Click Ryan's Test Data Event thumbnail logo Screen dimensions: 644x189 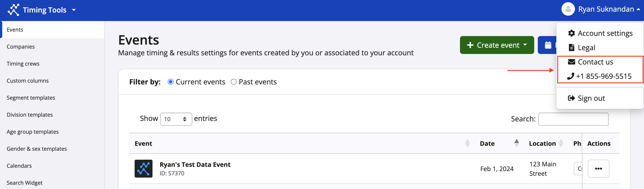tap(144, 169)
